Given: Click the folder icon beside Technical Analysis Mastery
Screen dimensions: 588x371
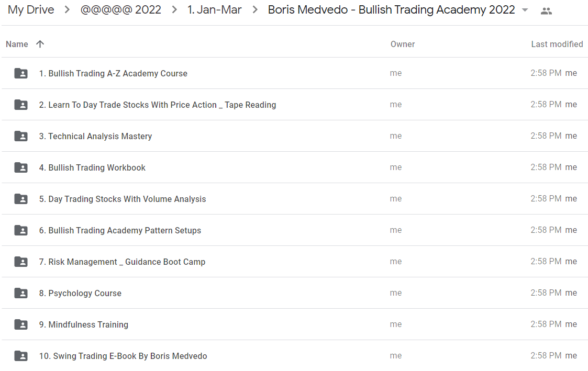Looking at the screenshot, I should [21, 136].
